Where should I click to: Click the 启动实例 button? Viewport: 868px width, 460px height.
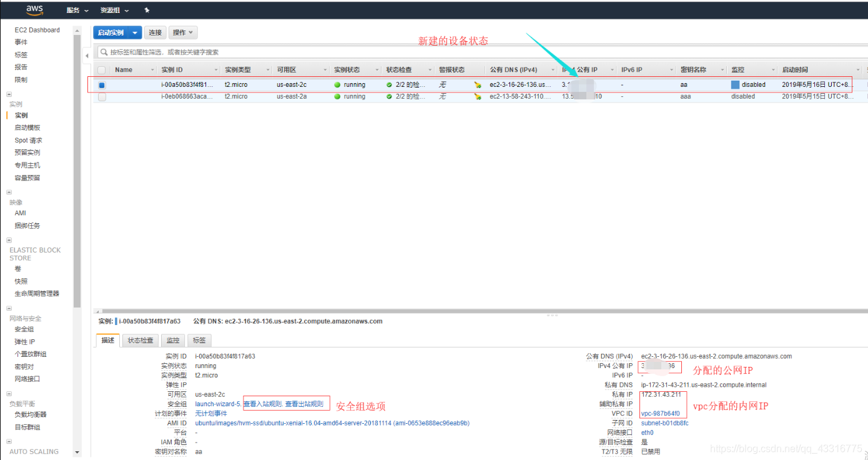[111, 32]
